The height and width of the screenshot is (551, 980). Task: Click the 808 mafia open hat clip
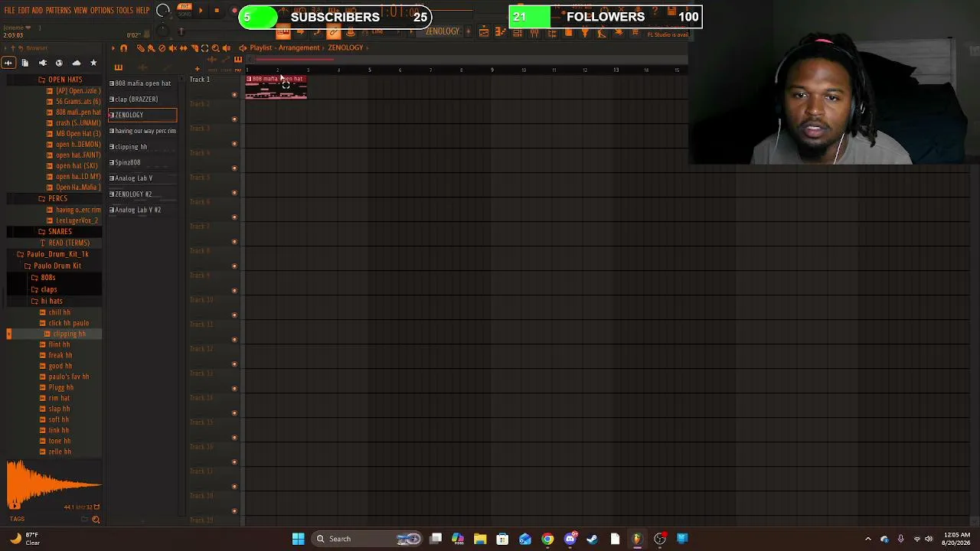click(276, 86)
